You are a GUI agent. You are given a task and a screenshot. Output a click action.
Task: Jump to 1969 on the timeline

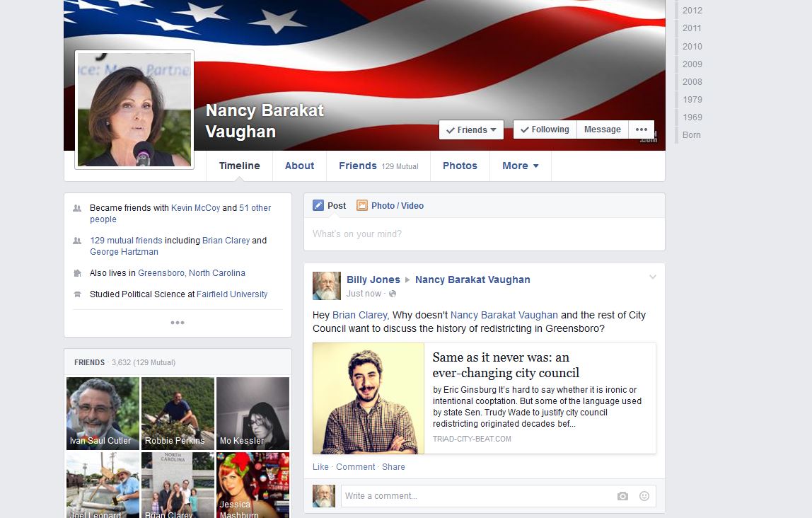click(x=692, y=117)
